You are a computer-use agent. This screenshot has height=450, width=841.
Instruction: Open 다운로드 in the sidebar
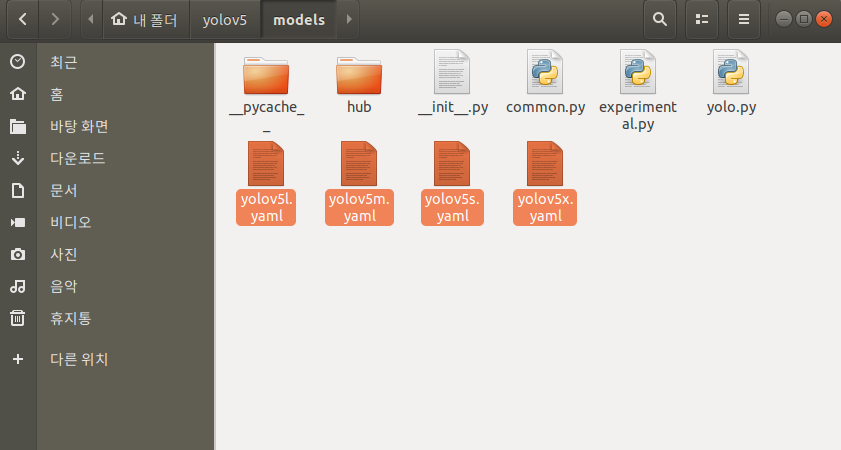click(77, 158)
